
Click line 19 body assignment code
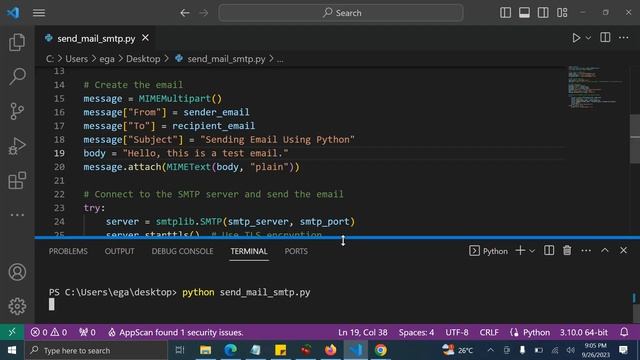[x=186, y=153]
